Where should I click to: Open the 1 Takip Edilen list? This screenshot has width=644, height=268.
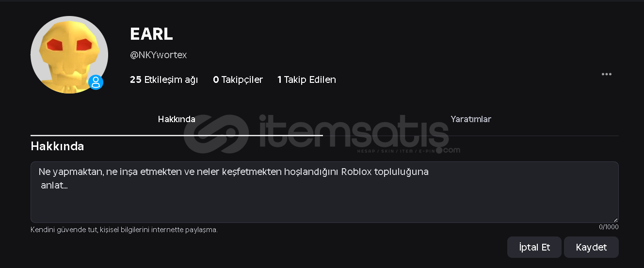click(x=306, y=79)
